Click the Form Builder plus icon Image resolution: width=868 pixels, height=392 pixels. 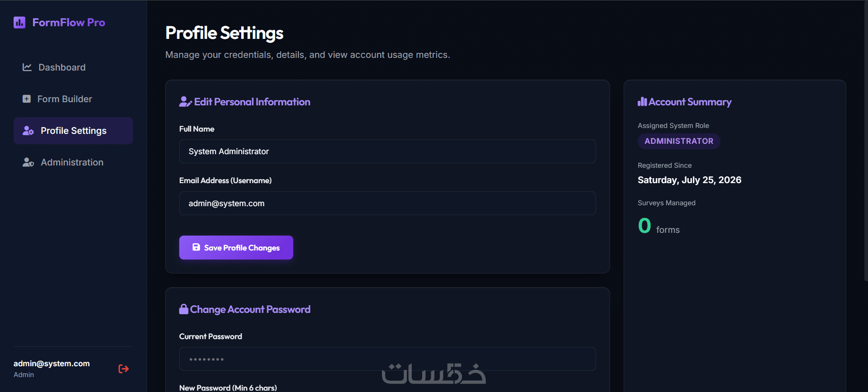click(x=27, y=99)
